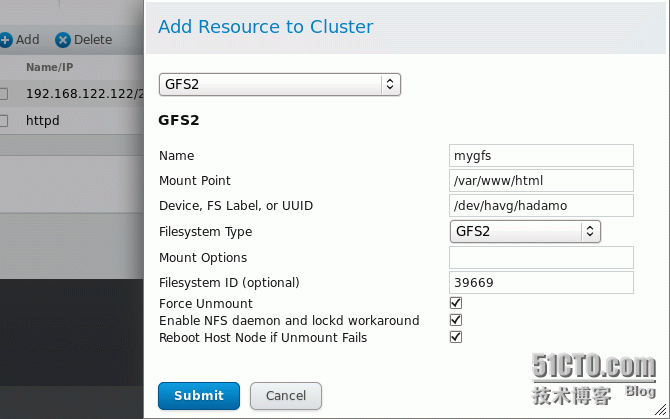
Task: Click the Delete cross icon
Action: coord(63,40)
